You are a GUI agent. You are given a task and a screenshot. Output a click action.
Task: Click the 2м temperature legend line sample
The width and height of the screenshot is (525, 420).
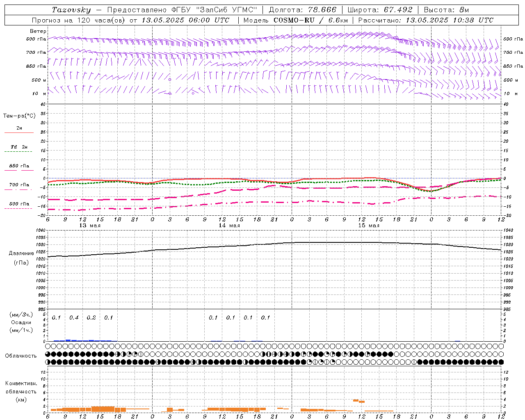[19, 132]
